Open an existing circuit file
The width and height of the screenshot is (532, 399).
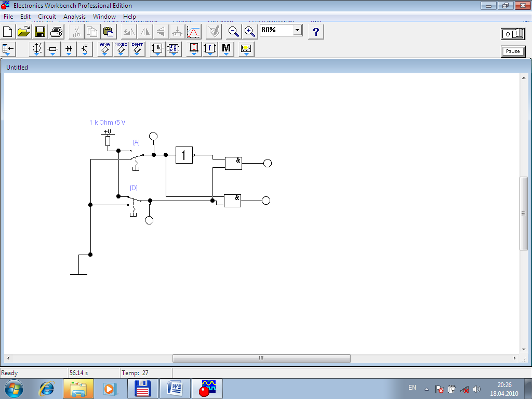tap(24, 32)
